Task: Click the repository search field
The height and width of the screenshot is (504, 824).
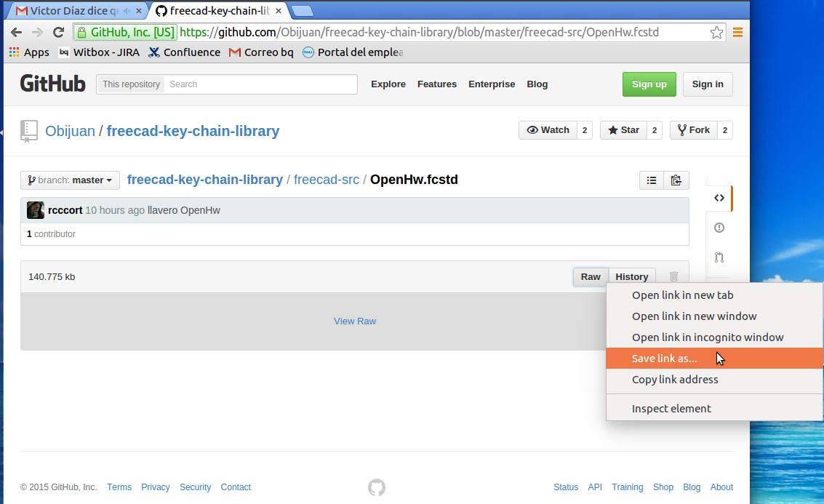Action: pyautogui.click(x=260, y=84)
